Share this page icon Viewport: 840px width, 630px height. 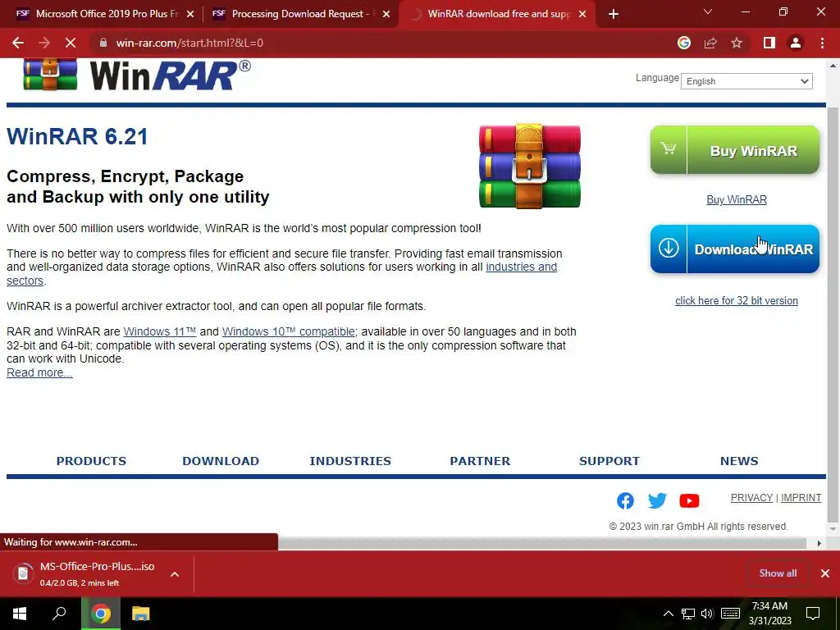(710, 43)
